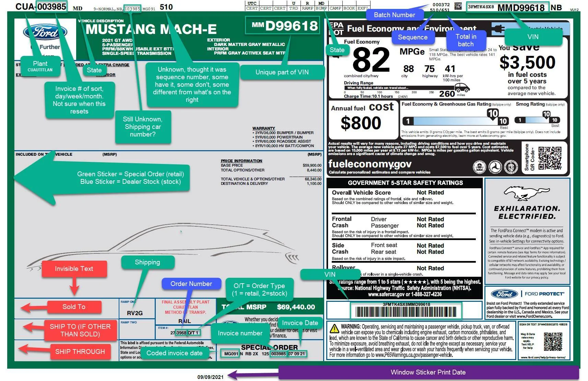This screenshot has width=588, height=381.
Task: Click the 10 marker on the greenhouse gas rating
Action: pos(493,114)
